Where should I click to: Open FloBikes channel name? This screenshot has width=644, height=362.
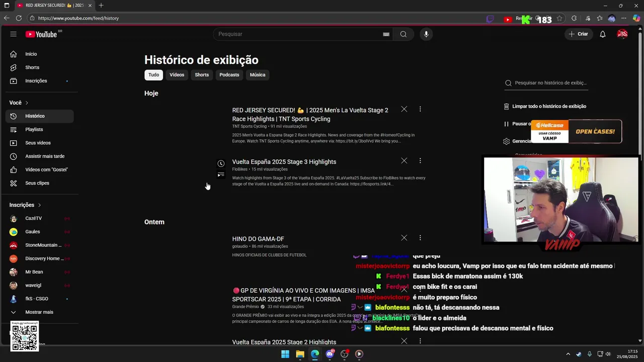click(240, 169)
